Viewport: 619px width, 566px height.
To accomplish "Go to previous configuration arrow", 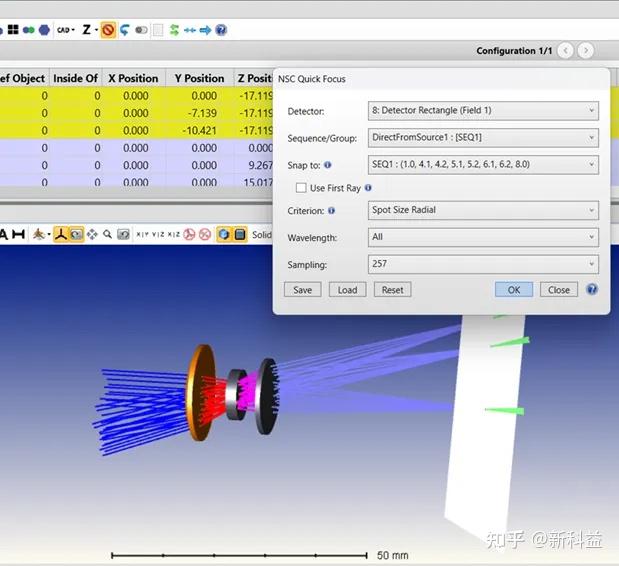I will click(566, 51).
